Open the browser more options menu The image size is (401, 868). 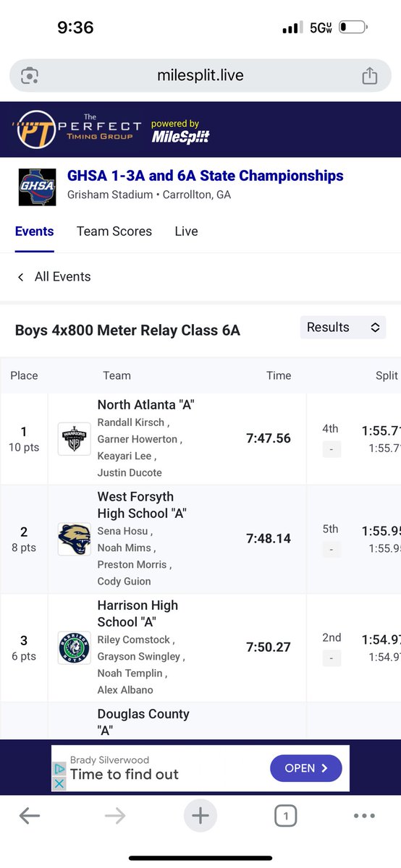[364, 817]
